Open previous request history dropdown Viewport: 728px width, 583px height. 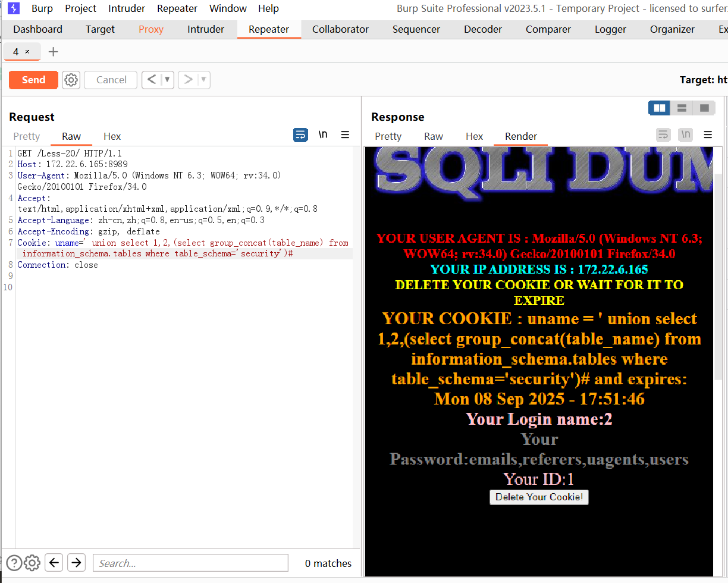[167, 80]
